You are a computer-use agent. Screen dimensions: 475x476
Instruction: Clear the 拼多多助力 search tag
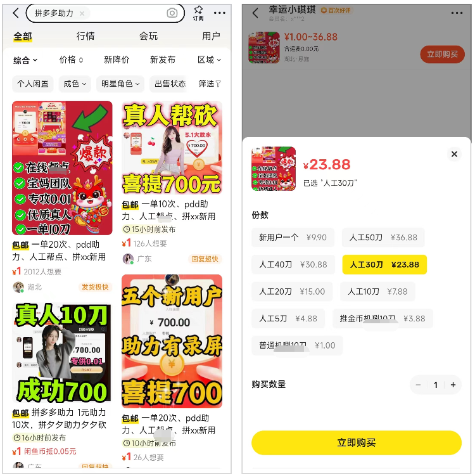click(x=82, y=13)
